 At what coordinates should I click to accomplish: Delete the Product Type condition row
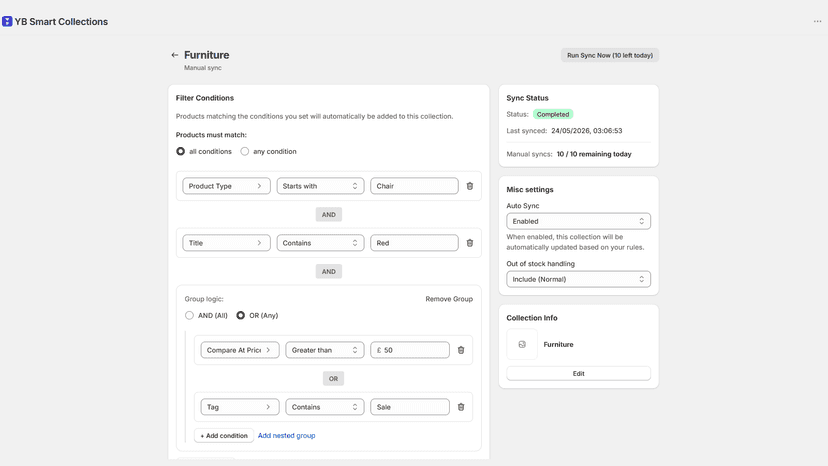[469, 186]
